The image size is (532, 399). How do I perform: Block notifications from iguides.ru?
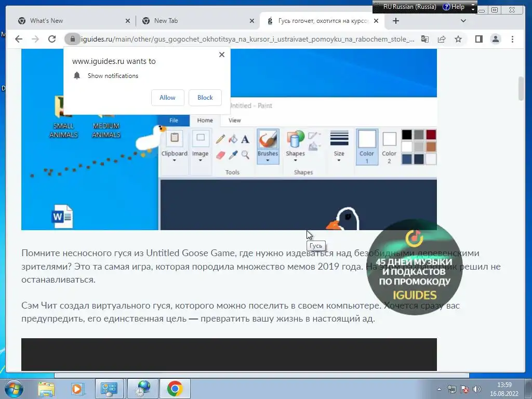pyautogui.click(x=205, y=98)
